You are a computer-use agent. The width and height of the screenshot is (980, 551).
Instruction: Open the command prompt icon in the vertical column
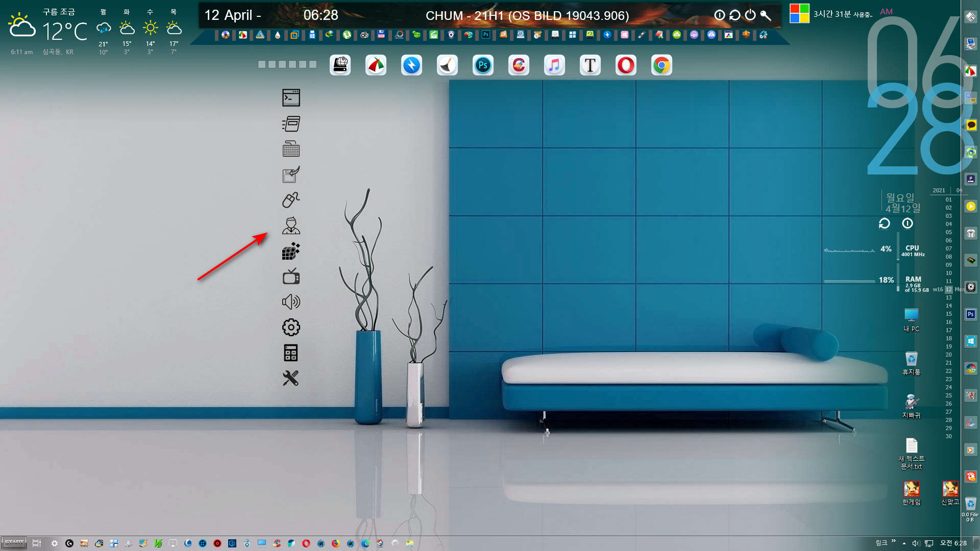[291, 97]
